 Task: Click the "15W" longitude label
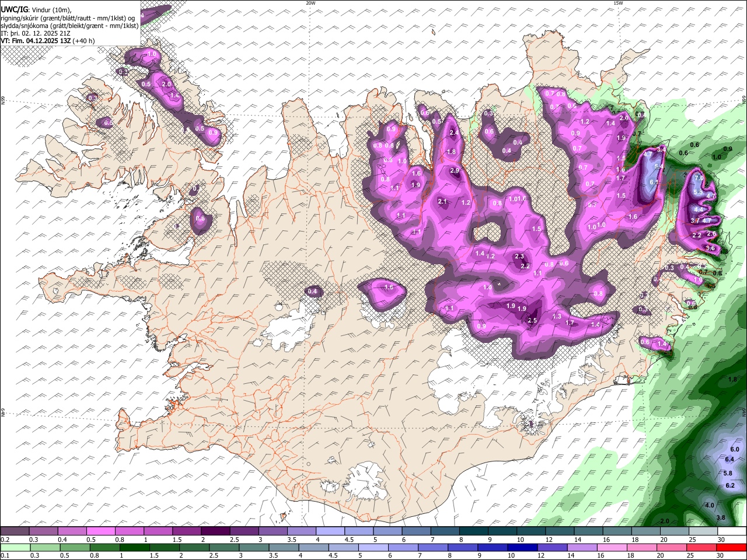618,3
